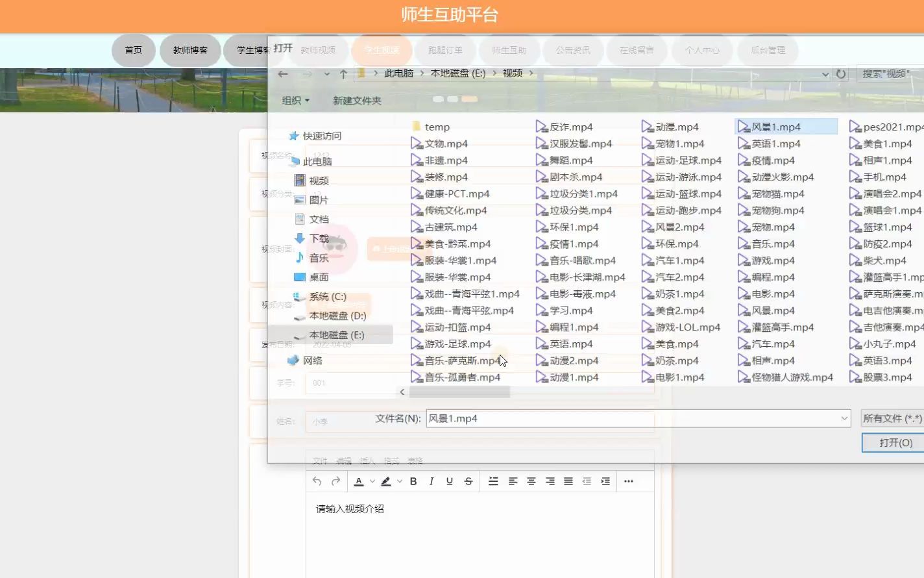Decrease indent in editor
924x578 pixels.
click(587, 481)
